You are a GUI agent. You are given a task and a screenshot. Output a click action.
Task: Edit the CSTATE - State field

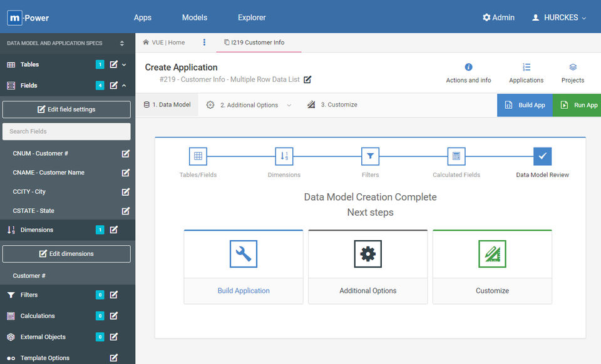(x=125, y=211)
